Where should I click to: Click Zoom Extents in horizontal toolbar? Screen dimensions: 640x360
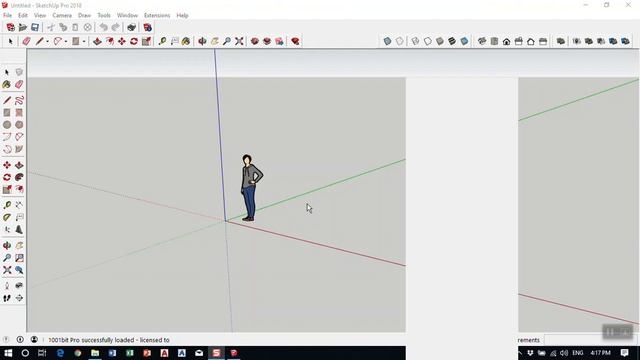(239, 41)
